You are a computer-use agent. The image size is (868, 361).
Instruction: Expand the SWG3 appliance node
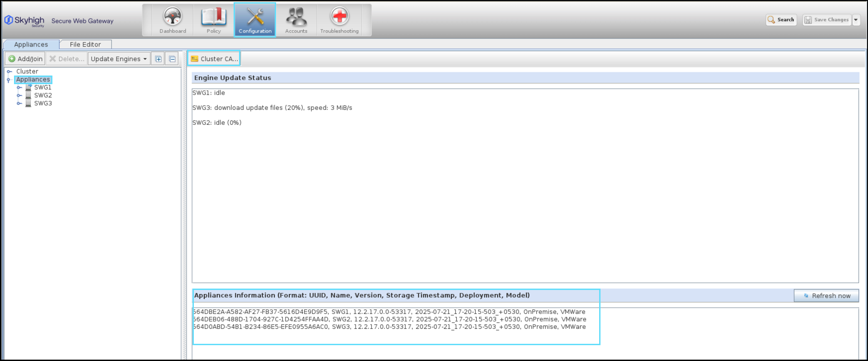click(19, 104)
